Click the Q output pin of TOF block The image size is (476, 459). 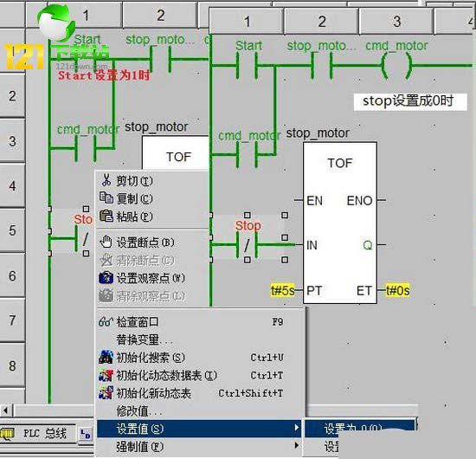tap(368, 245)
